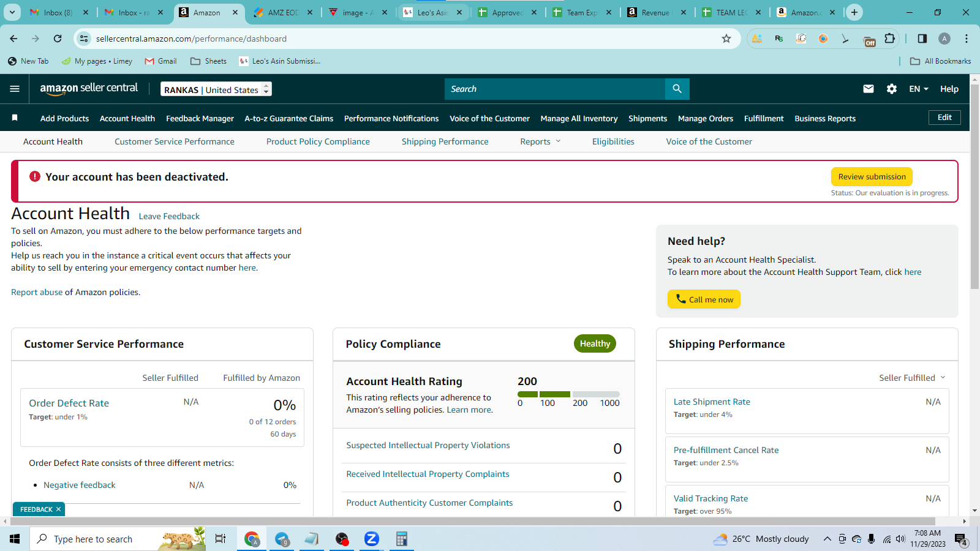980x551 pixels.
Task: Open the settings gear in Seller Central
Action: pos(892,89)
